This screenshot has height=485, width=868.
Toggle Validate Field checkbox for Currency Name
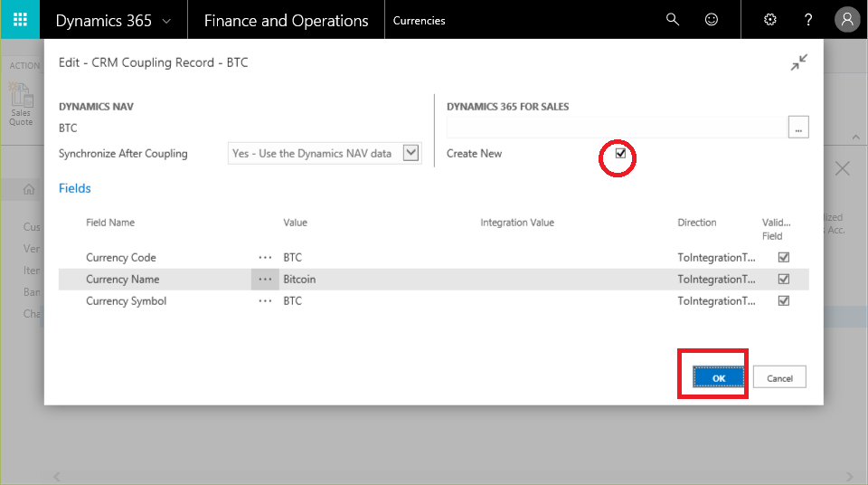(784, 280)
